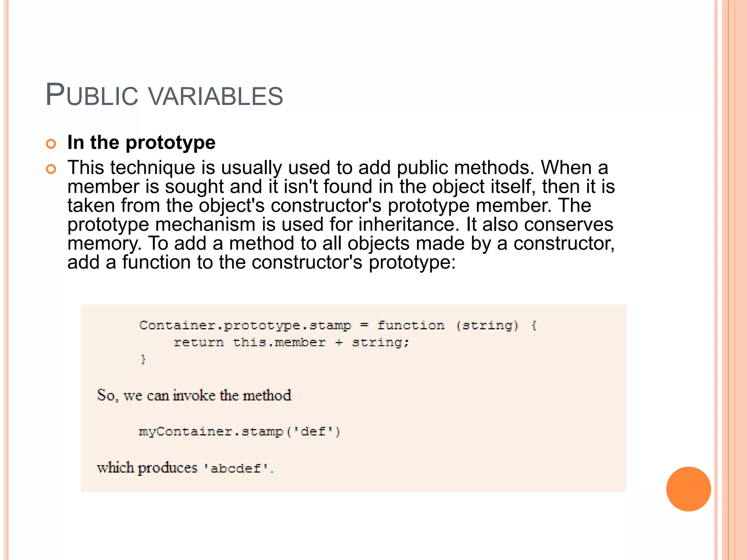Click the "which produces 'abcdef'" line

185,468
